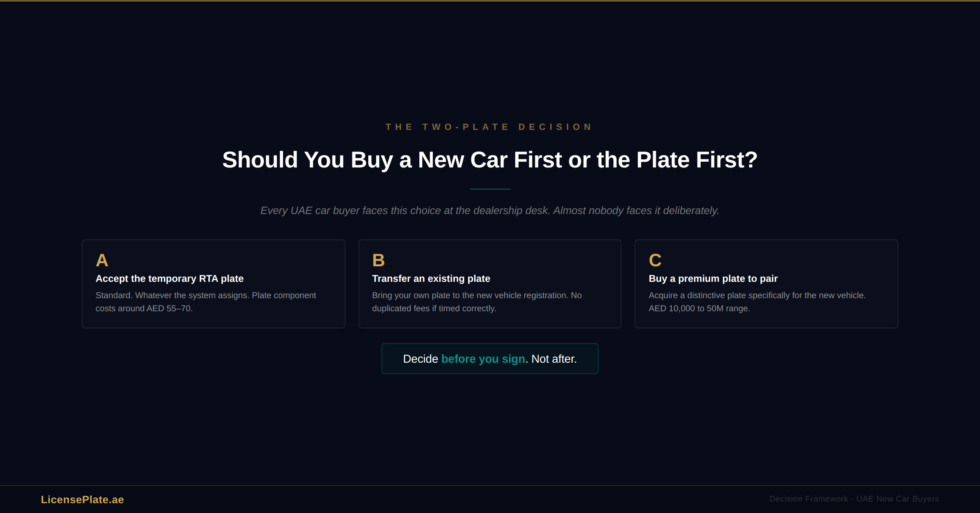Click the "AED 10,000 to 50M range" description
Viewport: 980px width, 513px height.
pos(757,302)
